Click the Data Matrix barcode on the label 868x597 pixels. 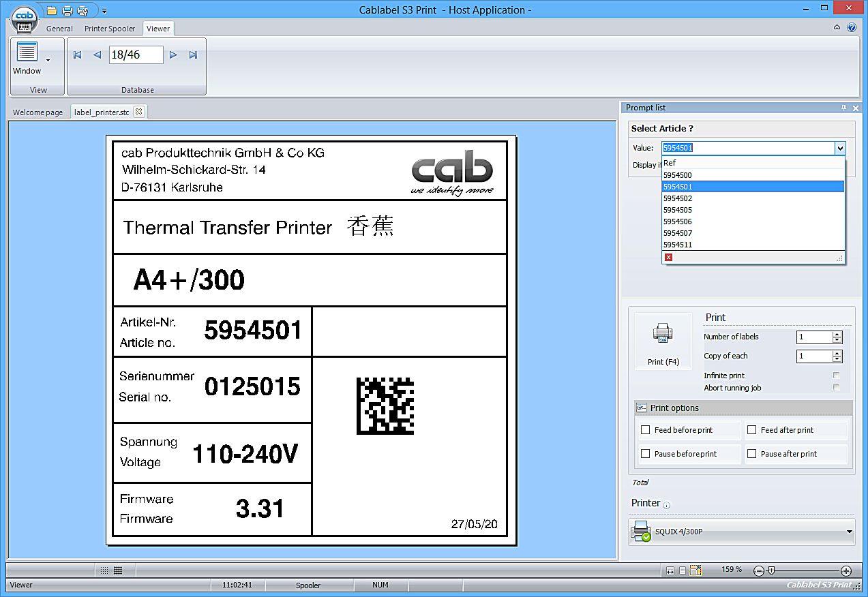coord(385,406)
